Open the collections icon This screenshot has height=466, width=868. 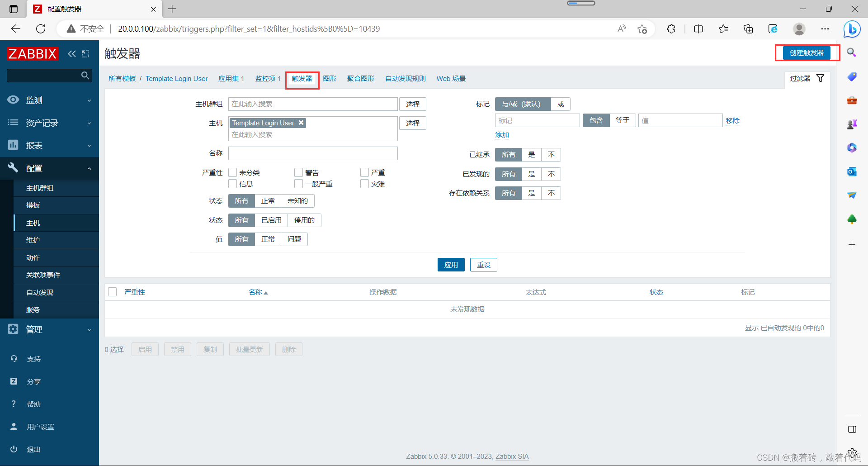748,29
